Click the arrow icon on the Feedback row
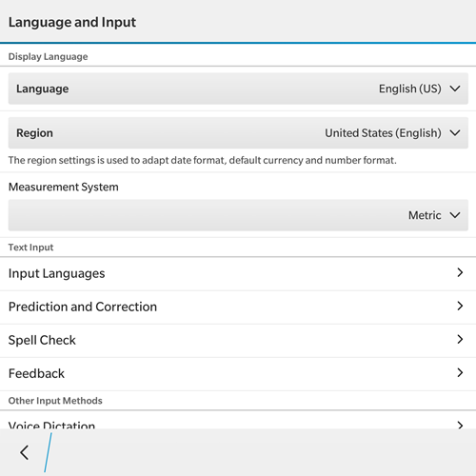 pos(460,372)
